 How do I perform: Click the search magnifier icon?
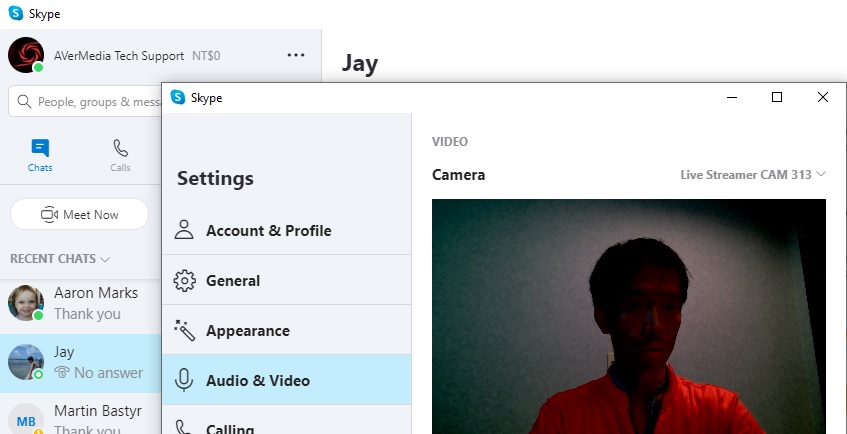24,102
